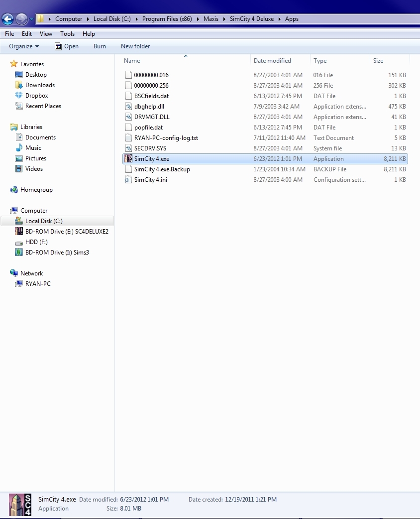Click the HDD (F:) drive icon
Viewport: 420px width, 519px height.
(19, 242)
